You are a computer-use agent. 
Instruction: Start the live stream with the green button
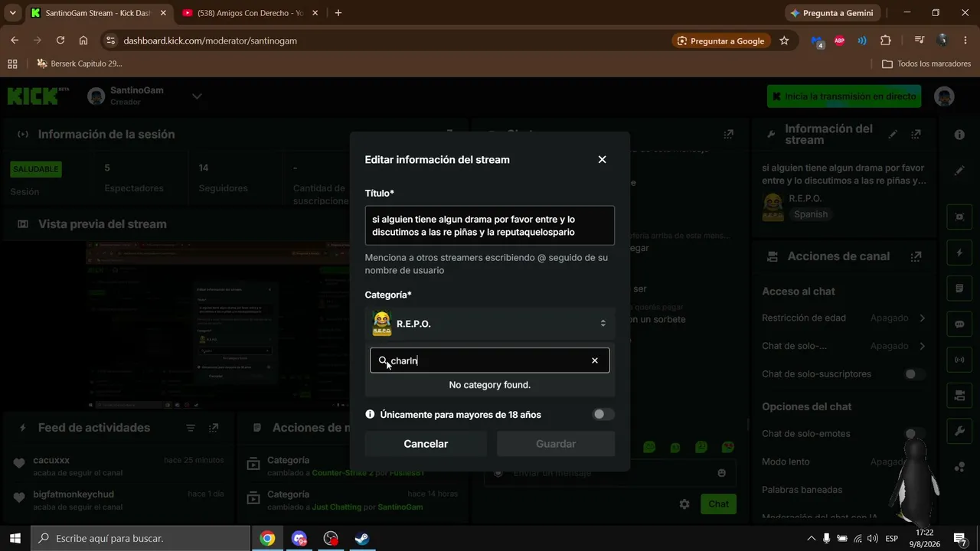click(x=844, y=96)
